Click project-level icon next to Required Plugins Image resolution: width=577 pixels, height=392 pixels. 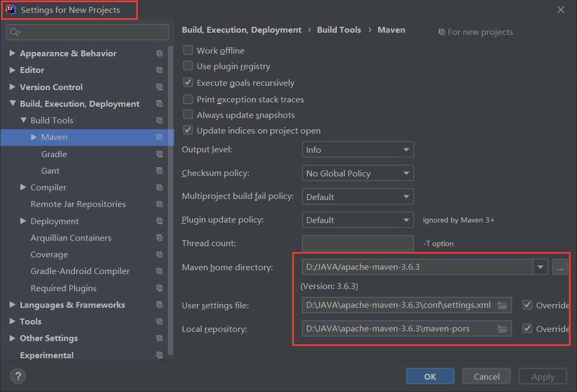[x=159, y=288]
